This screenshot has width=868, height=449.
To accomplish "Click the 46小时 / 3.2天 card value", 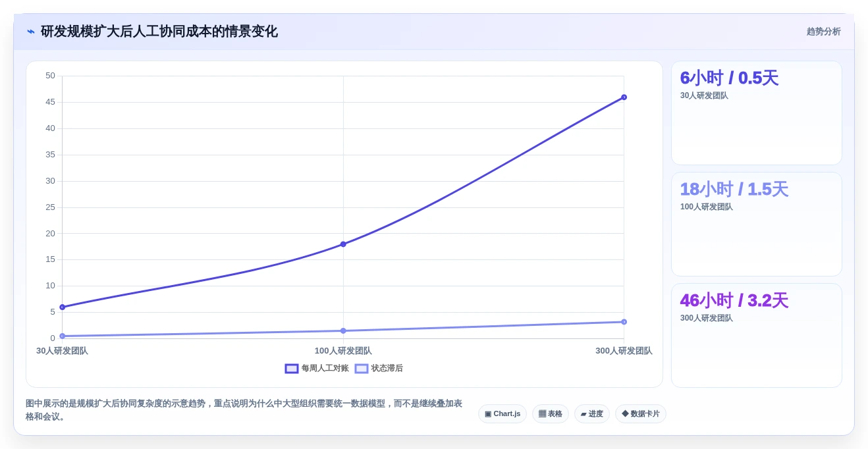I will click(x=734, y=301).
